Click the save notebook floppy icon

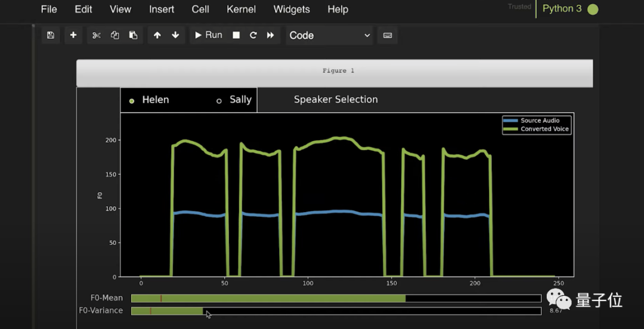click(x=51, y=35)
